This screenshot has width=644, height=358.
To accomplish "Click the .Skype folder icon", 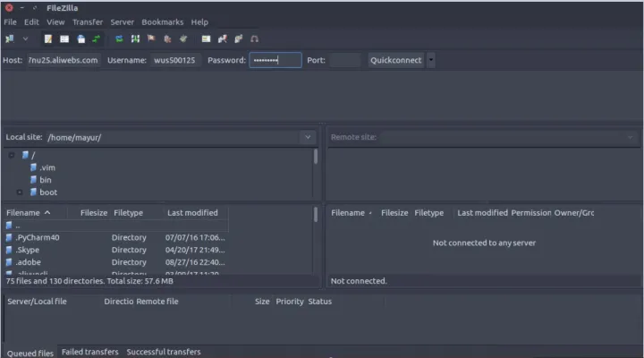I will click(9, 250).
